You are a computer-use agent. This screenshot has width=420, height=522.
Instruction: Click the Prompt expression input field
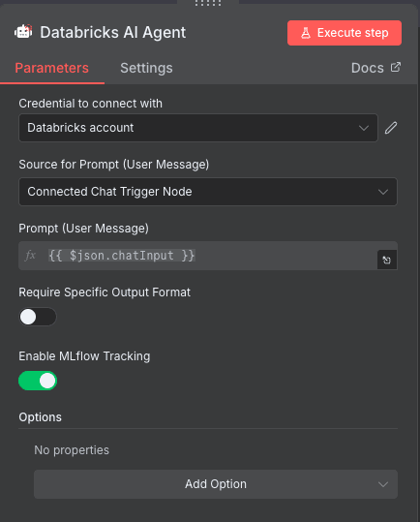pyautogui.click(x=208, y=256)
